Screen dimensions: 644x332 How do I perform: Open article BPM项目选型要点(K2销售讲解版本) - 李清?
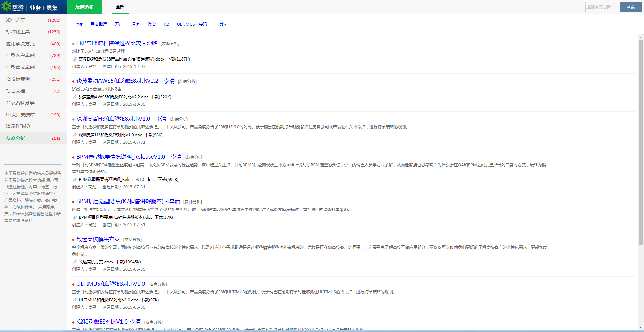[128, 201]
